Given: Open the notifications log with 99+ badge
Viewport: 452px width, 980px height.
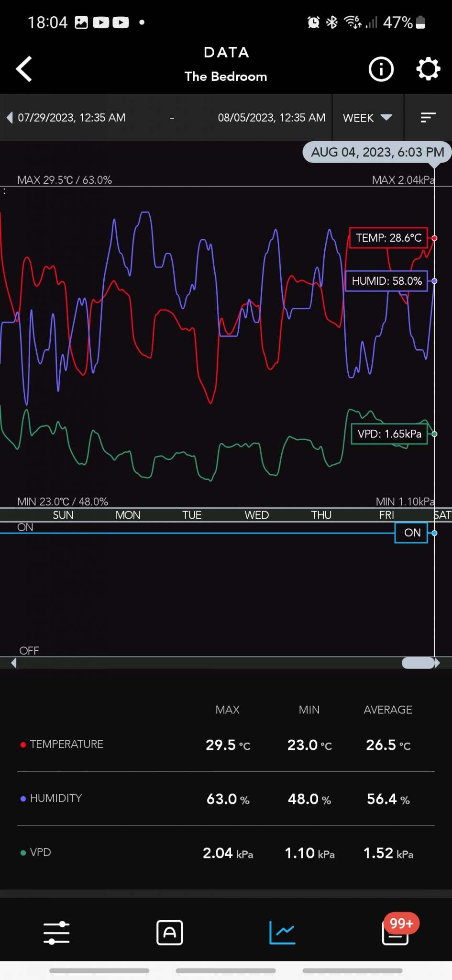Looking at the screenshot, I should (x=396, y=933).
